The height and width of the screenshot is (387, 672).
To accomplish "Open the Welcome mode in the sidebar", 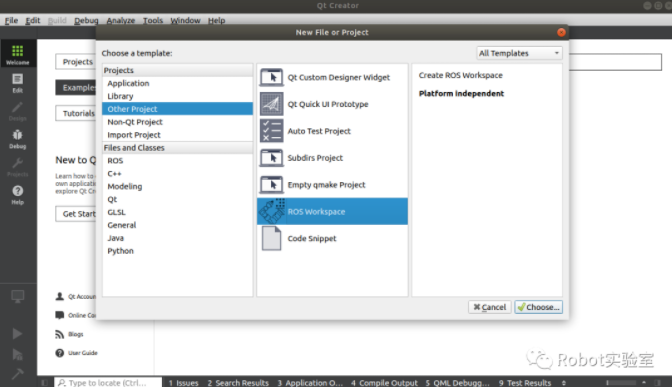I will (x=18, y=54).
